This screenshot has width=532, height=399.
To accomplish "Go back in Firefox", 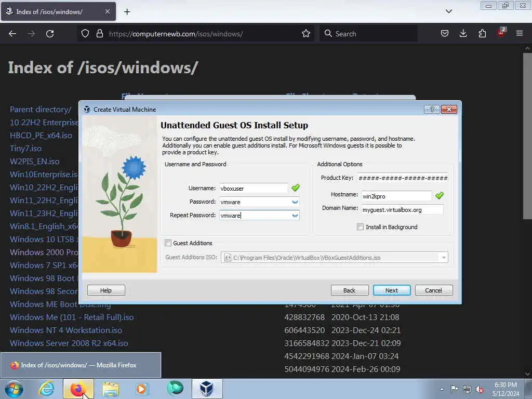I will click(x=12, y=34).
